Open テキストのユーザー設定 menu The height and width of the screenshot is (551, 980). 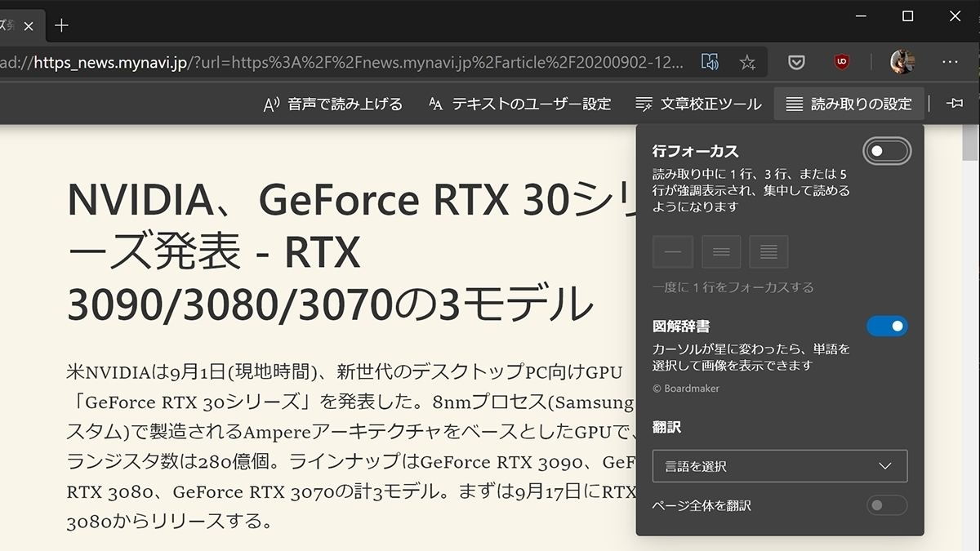coord(519,104)
